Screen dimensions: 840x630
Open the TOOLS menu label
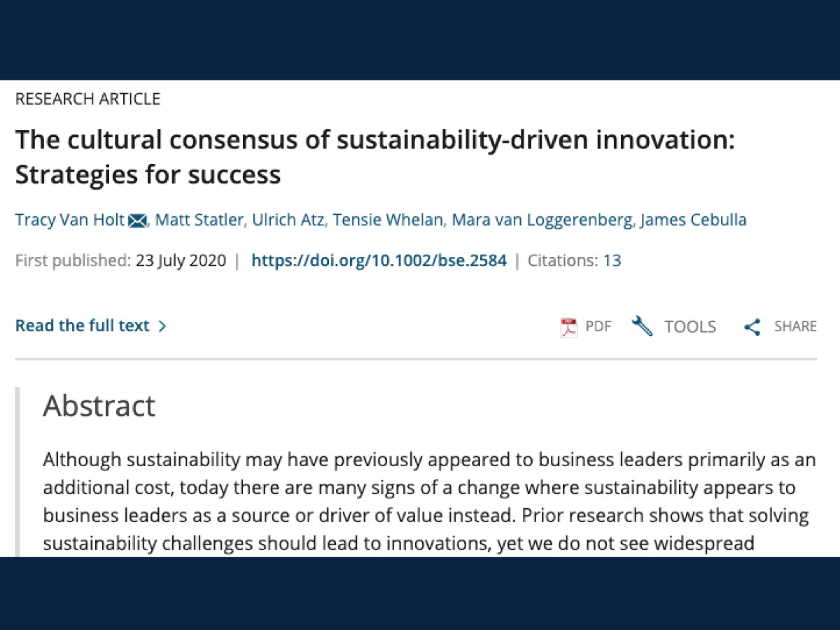690,327
